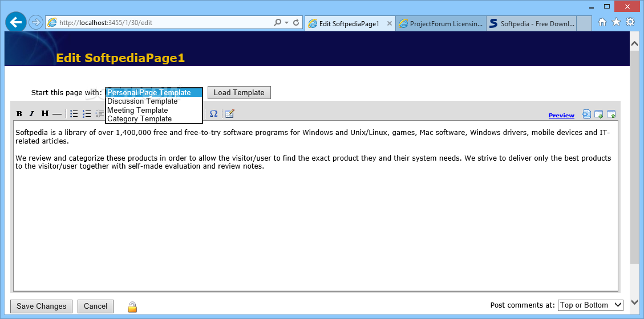The height and width of the screenshot is (319, 644).
Task: Select Personal Page Template option
Action: [x=154, y=93]
